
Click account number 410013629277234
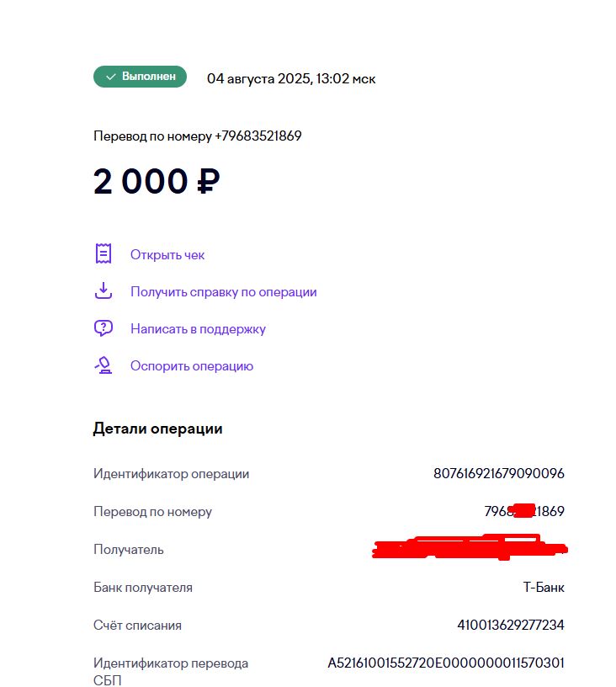point(510,625)
